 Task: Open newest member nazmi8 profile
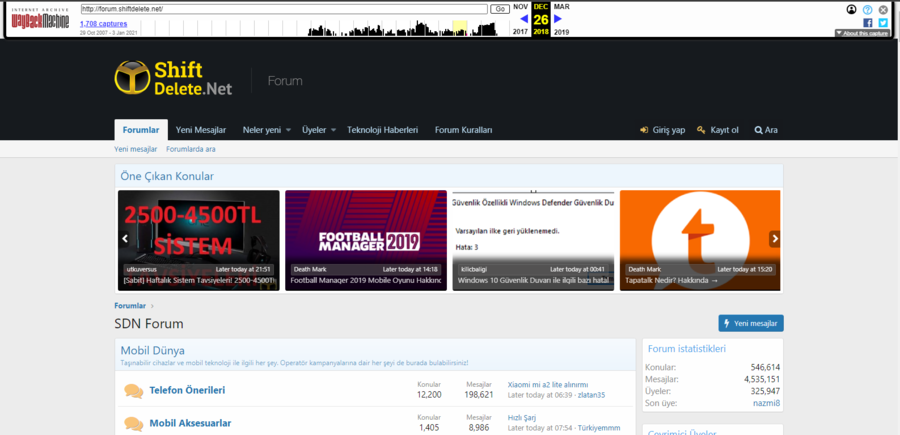click(x=766, y=403)
